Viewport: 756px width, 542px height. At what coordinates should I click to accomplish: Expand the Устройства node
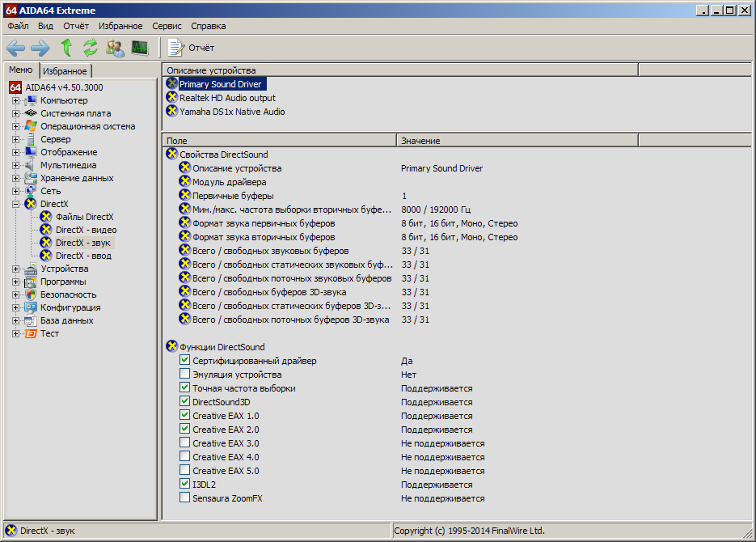[x=16, y=269]
